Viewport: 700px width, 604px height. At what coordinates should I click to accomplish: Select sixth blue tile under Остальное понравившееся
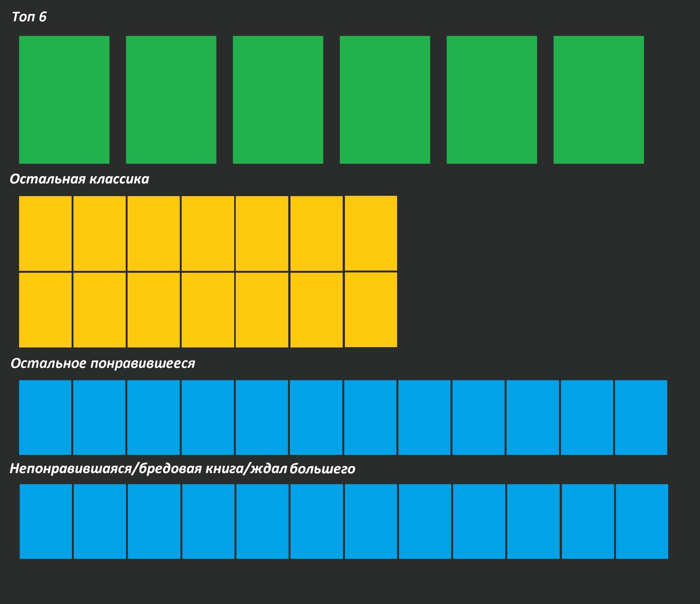coord(316,417)
